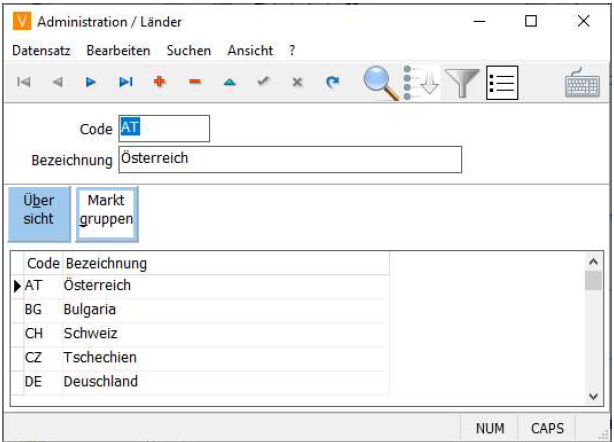Jump to the next record
The height and width of the screenshot is (442, 614).
point(91,83)
